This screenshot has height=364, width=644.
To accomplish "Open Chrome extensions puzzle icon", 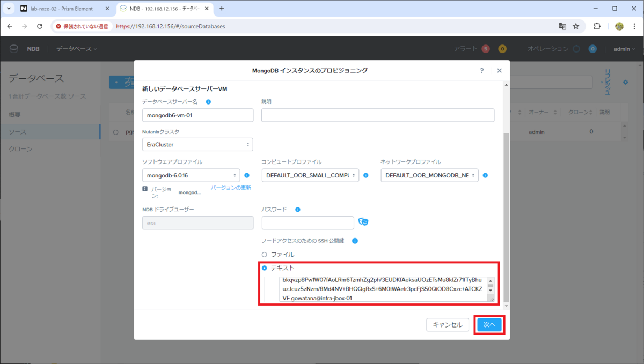I will tap(597, 26).
